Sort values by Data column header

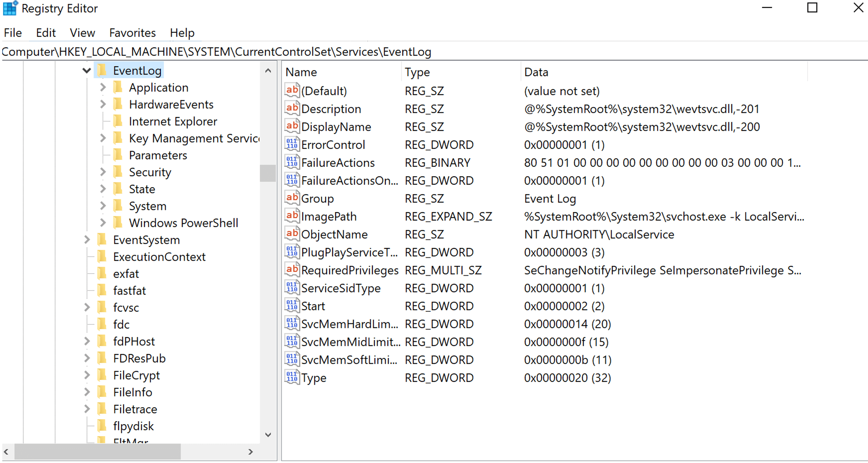coord(664,72)
